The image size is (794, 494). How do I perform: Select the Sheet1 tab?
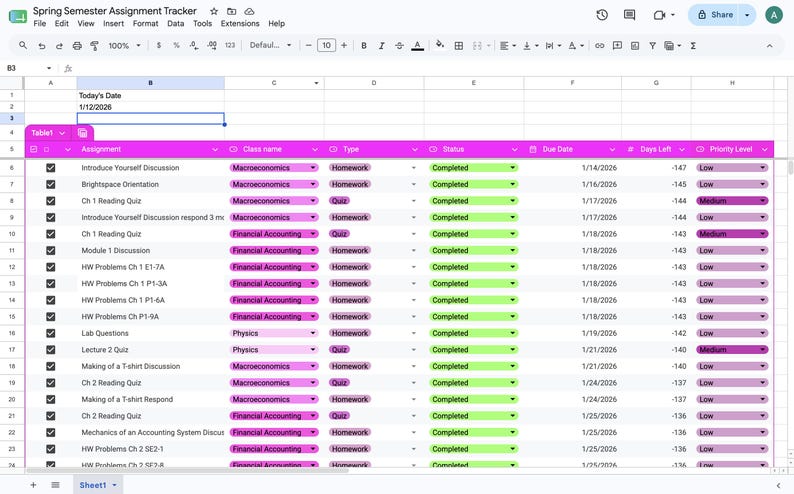pyautogui.click(x=93, y=485)
